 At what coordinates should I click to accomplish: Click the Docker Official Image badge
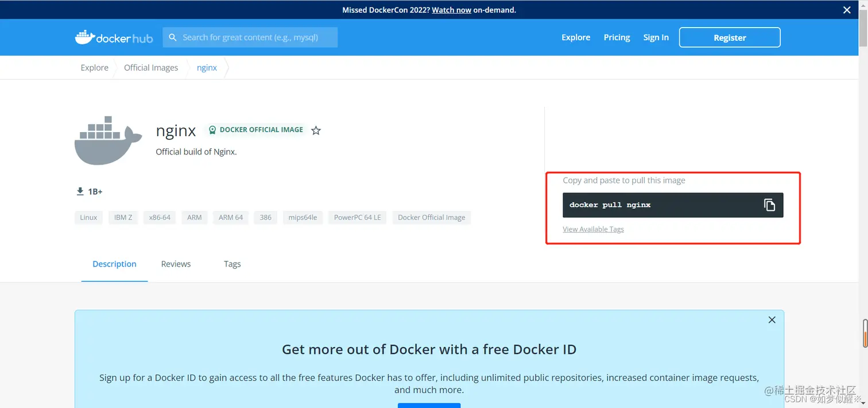point(256,130)
